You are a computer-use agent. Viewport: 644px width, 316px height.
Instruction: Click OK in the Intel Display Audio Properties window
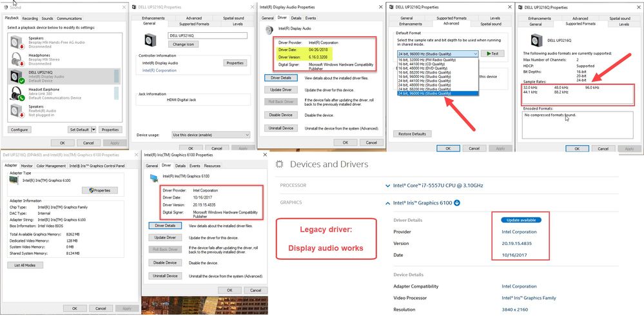point(345,143)
